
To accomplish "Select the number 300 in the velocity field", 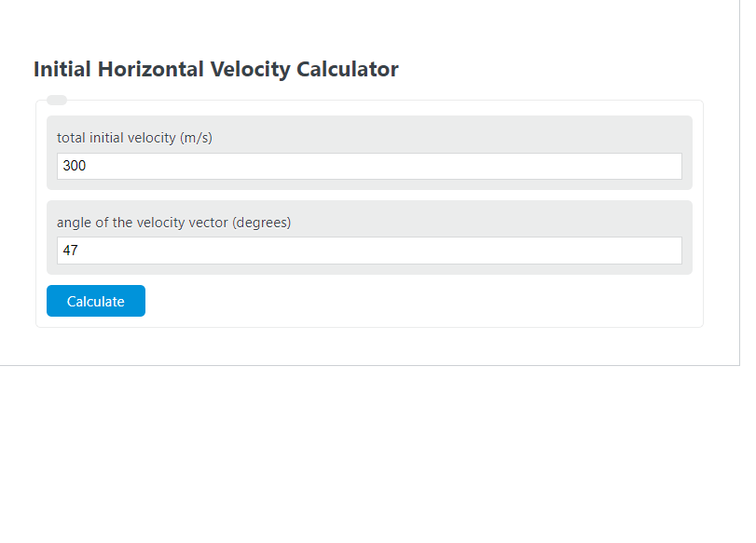I will pos(74,166).
